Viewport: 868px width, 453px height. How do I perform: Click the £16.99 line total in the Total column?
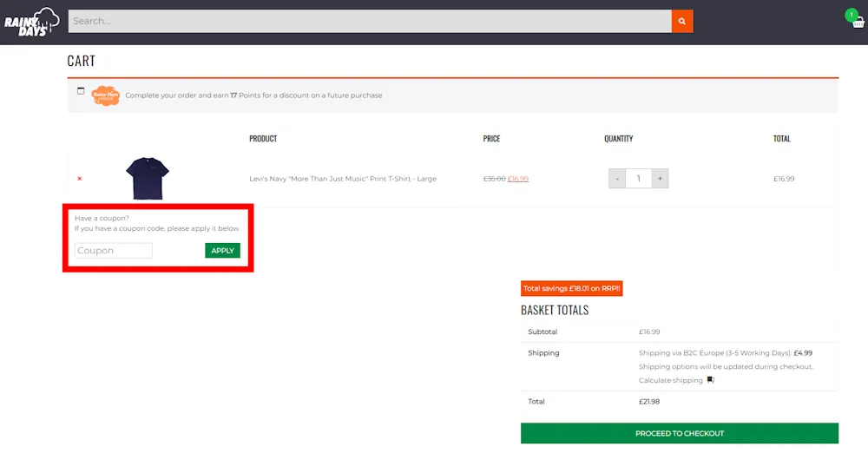783,178
